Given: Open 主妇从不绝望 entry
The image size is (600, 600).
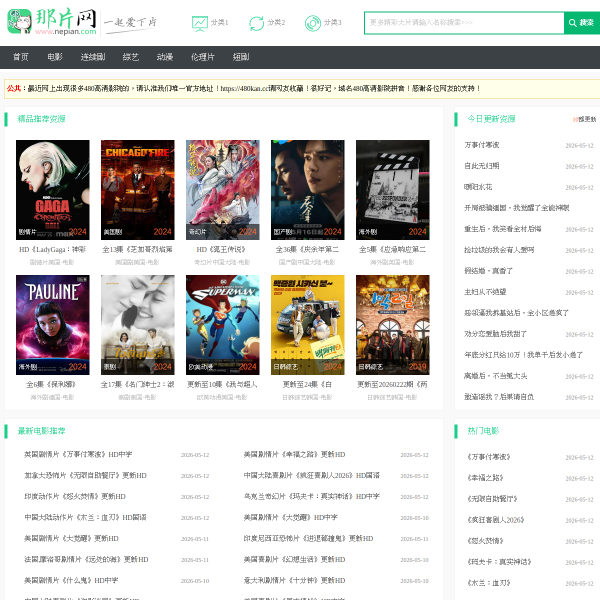Looking at the screenshot, I should pos(485,292).
